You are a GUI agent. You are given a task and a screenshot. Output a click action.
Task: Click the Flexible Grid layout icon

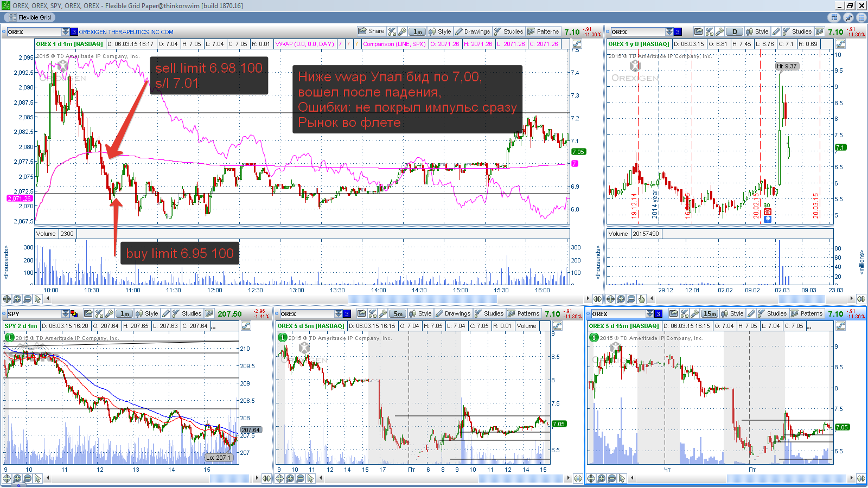click(x=12, y=17)
